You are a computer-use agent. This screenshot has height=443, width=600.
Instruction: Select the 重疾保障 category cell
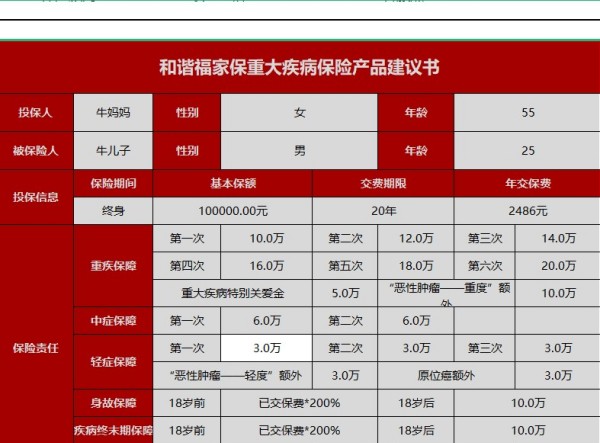click(x=113, y=265)
